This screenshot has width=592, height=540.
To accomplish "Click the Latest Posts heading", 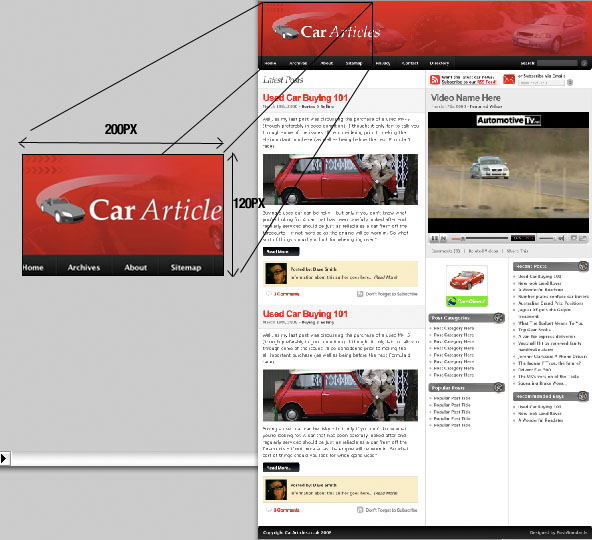I will click(x=283, y=80).
